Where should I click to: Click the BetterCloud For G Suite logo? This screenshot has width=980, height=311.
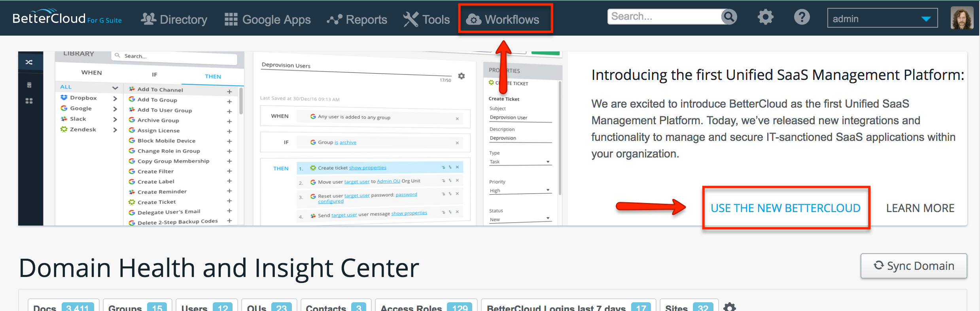tap(67, 18)
